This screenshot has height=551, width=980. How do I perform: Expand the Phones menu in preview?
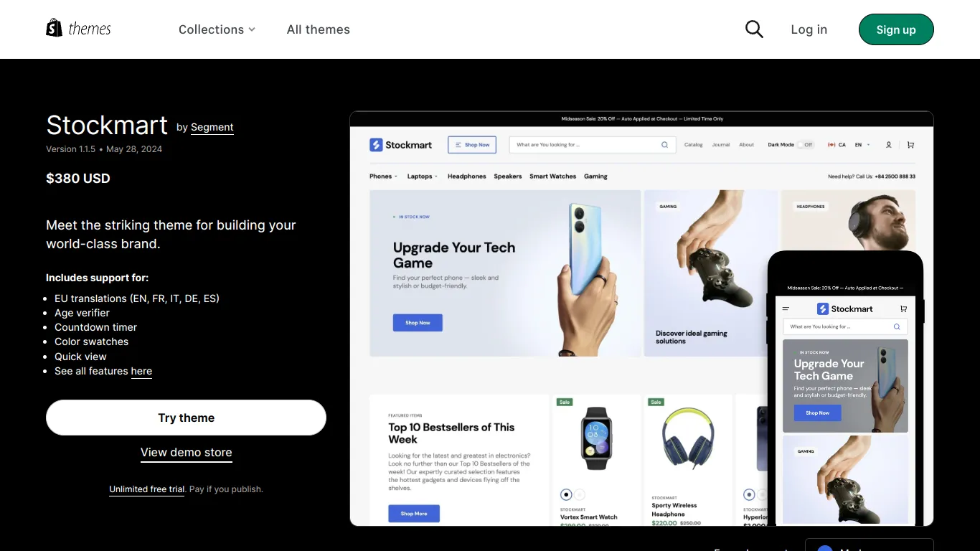pos(383,176)
